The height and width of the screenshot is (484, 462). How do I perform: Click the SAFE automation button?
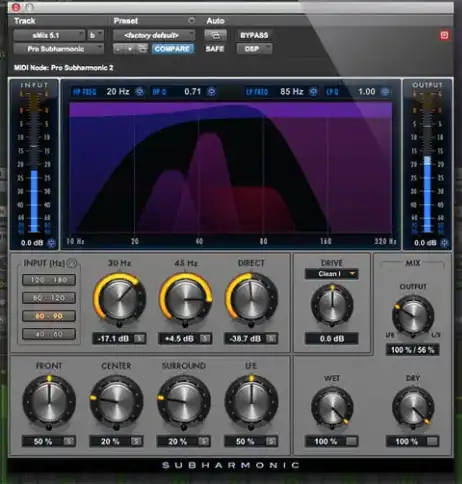point(215,49)
